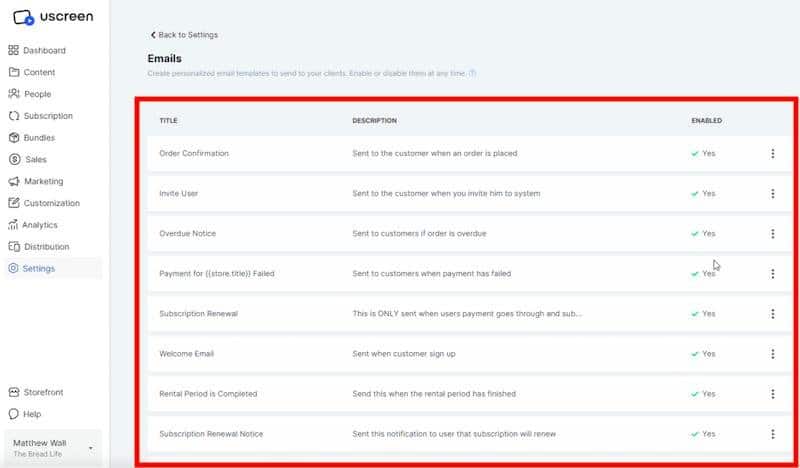The image size is (800, 468).
Task: Click the Invite User title
Action: (179, 193)
